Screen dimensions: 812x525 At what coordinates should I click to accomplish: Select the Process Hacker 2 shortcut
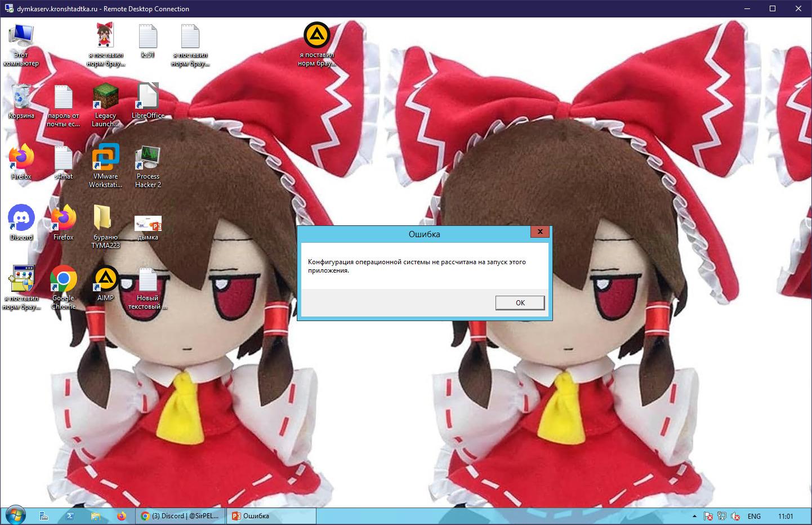click(x=148, y=167)
